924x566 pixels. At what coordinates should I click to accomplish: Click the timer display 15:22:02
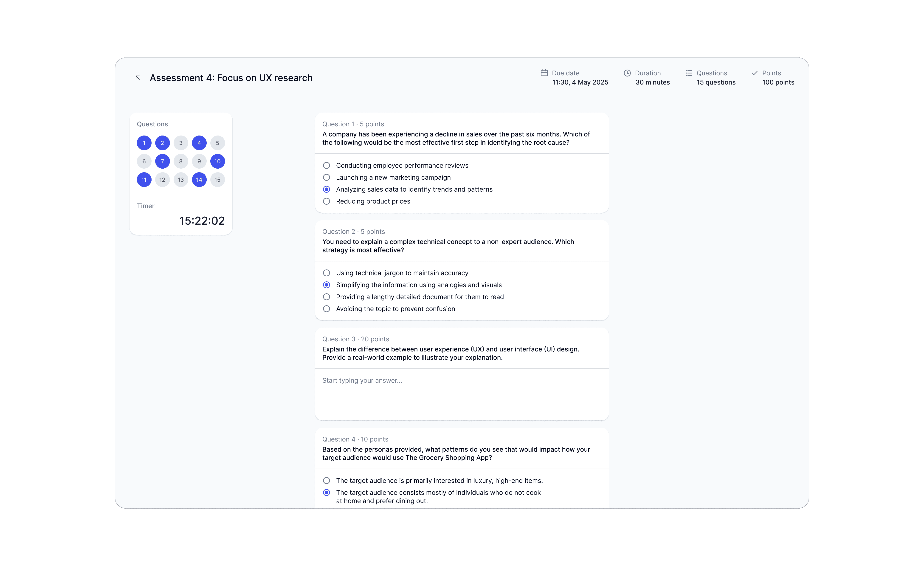pyautogui.click(x=202, y=221)
